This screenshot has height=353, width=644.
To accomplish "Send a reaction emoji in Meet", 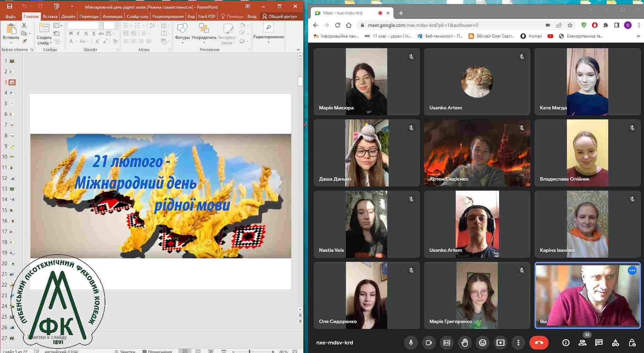I will coord(483,343).
